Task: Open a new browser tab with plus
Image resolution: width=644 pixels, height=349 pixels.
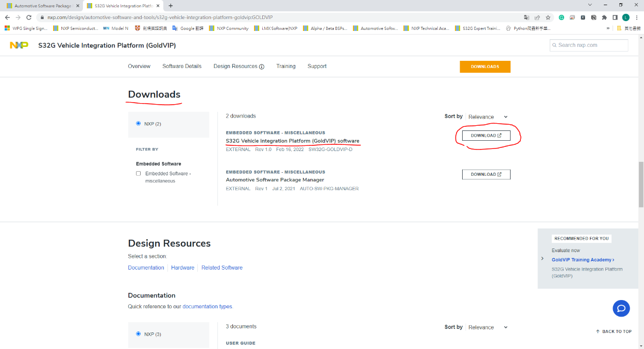Action: click(x=171, y=6)
